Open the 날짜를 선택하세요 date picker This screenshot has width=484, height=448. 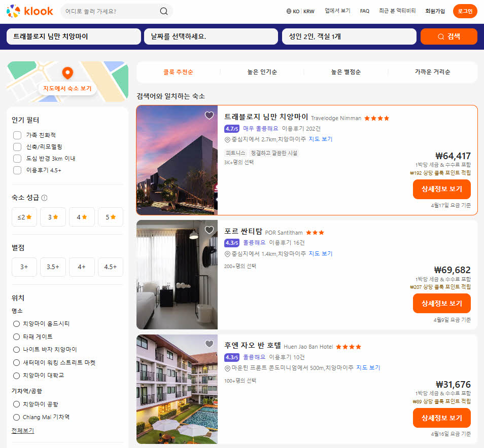click(x=211, y=36)
